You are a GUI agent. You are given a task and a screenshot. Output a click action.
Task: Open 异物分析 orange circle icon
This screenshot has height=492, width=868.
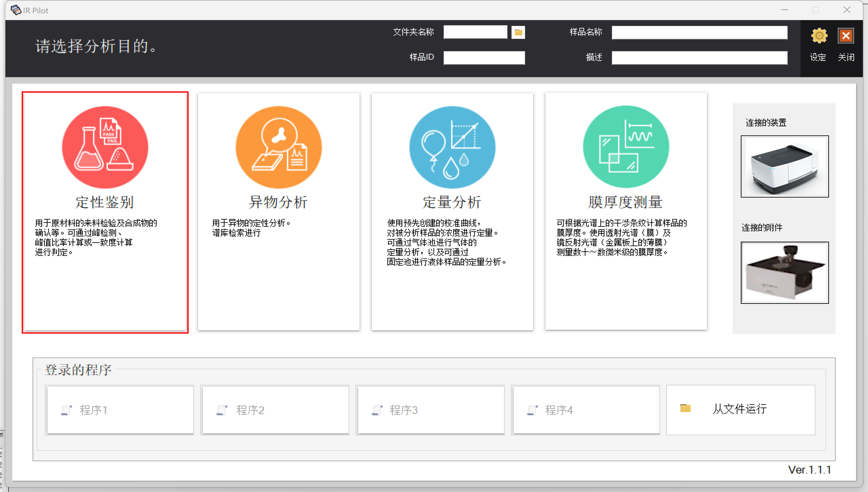coord(279,147)
